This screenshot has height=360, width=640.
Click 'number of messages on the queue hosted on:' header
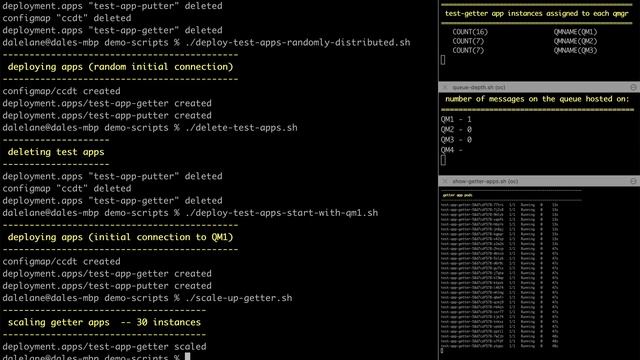click(537, 99)
